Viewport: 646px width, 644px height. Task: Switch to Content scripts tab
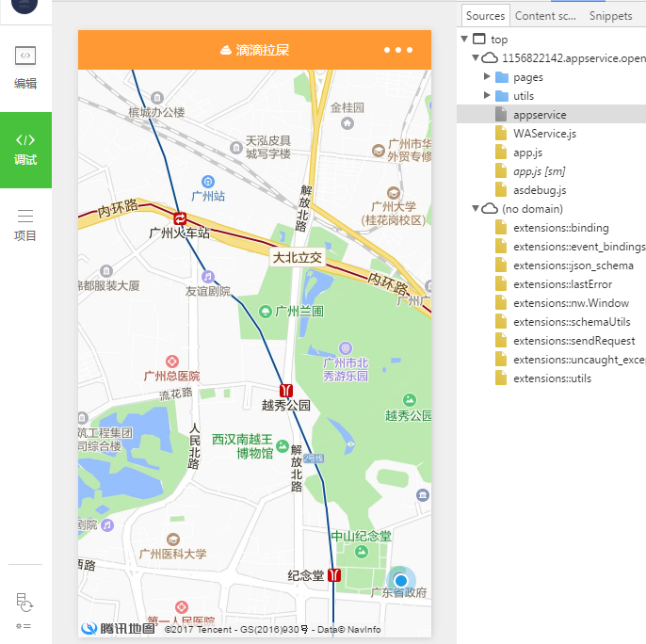tap(545, 16)
